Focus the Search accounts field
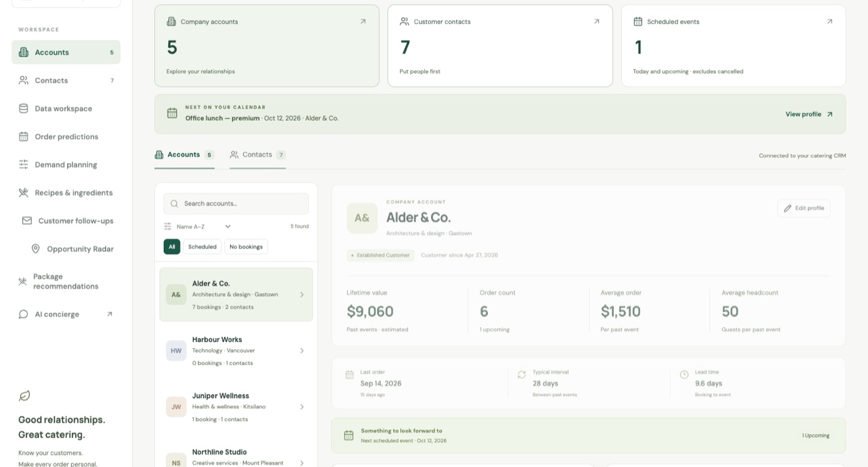The image size is (868, 467). (236, 203)
